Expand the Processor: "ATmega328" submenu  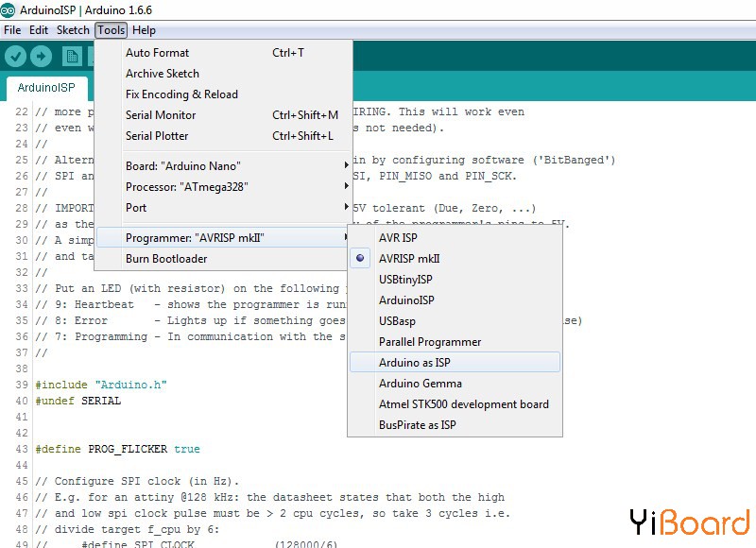[x=224, y=186]
